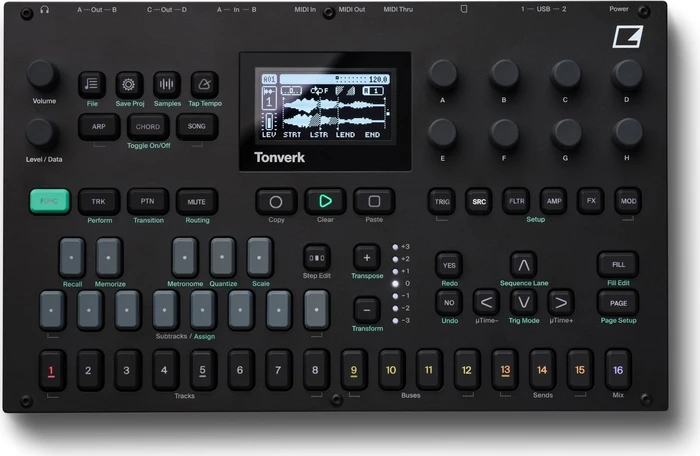
Task: Push the Step Edit button
Action: [x=317, y=258]
